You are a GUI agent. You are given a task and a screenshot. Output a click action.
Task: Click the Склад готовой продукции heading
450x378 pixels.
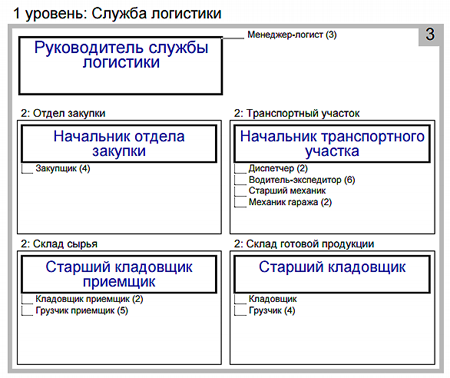(304, 244)
